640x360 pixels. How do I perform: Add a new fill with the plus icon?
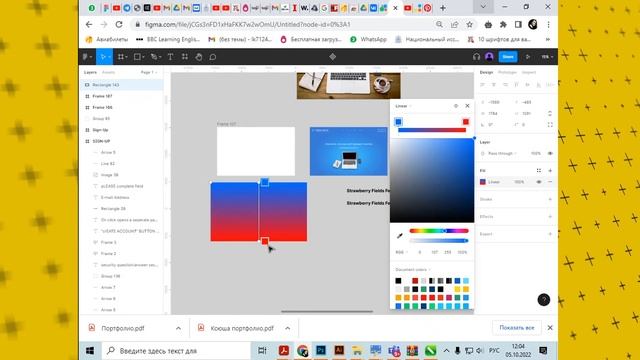click(x=550, y=170)
